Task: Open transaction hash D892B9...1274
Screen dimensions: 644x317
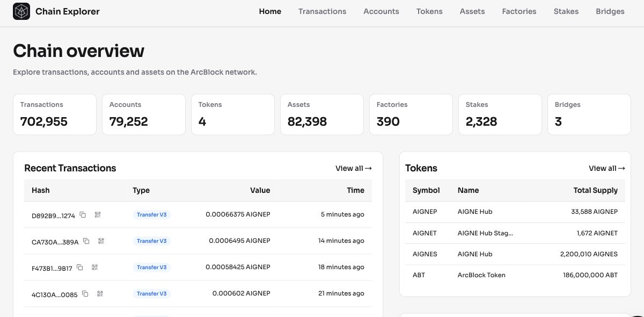Action: [x=53, y=215]
